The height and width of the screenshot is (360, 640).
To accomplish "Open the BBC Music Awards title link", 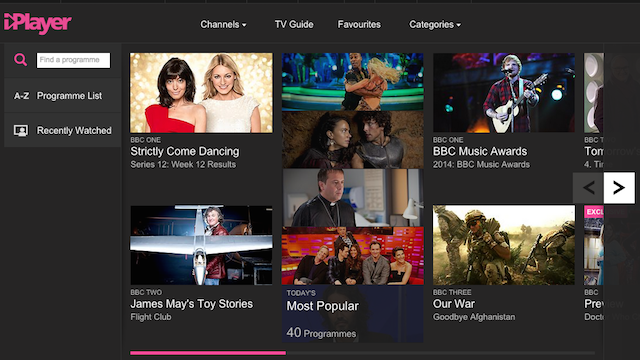I will [x=480, y=151].
